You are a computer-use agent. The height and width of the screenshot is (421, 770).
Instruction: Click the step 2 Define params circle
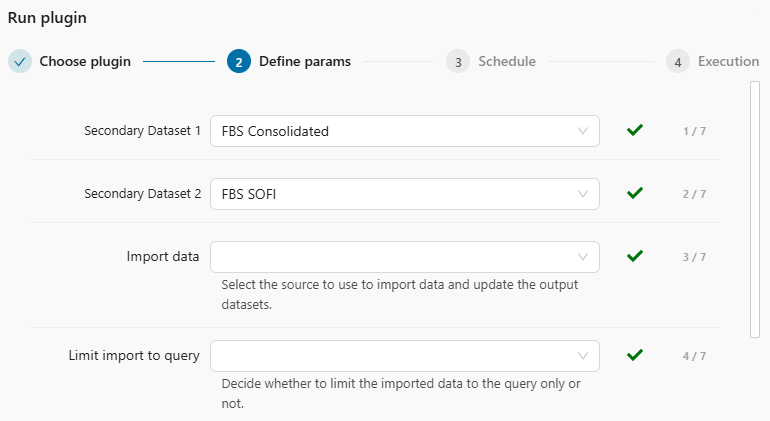tap(239, 61)
